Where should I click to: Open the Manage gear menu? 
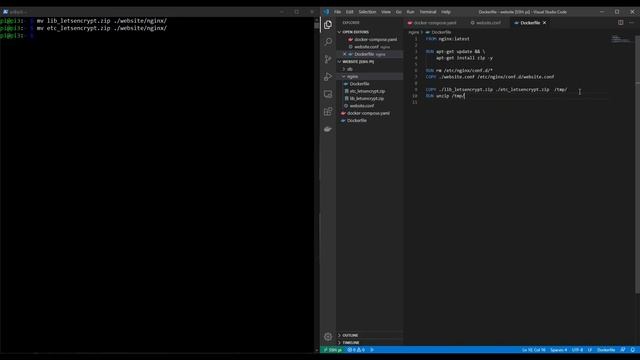click(328, 337)
